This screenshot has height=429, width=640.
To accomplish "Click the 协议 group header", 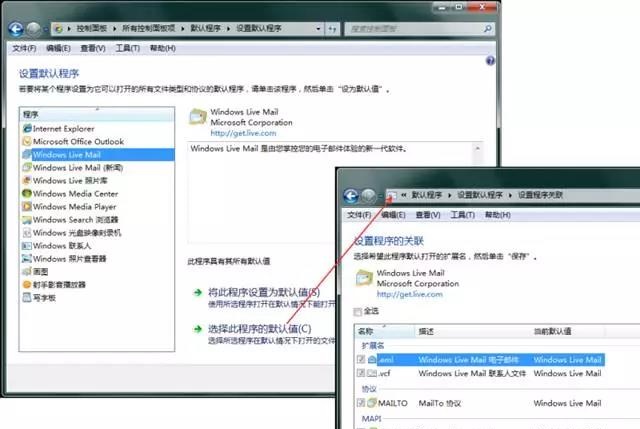I will point(369,389).
